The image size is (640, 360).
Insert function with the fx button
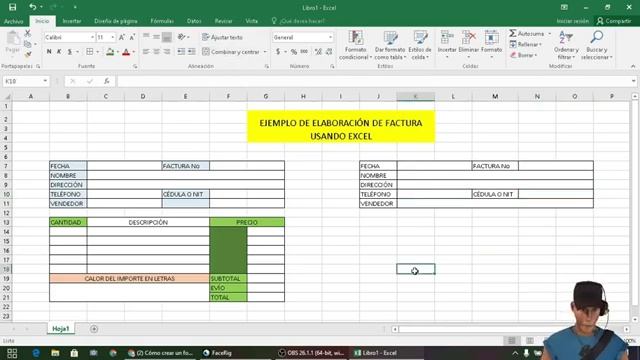tap(107, 81)
